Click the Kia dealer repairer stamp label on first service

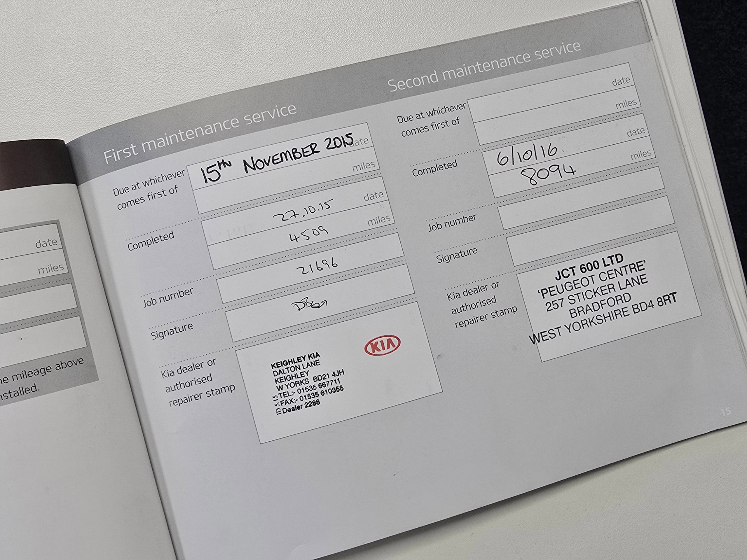[x=198, y=382]
